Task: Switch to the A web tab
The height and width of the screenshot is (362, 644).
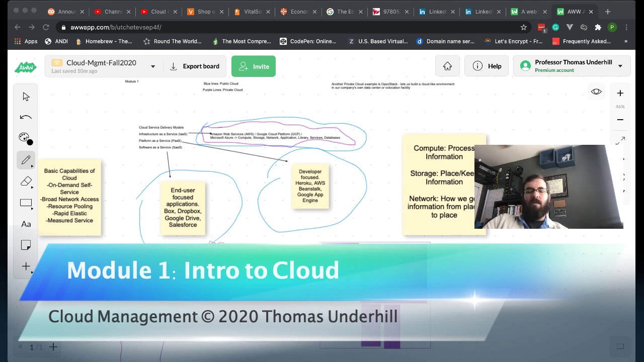Action: tap(528, 12)
